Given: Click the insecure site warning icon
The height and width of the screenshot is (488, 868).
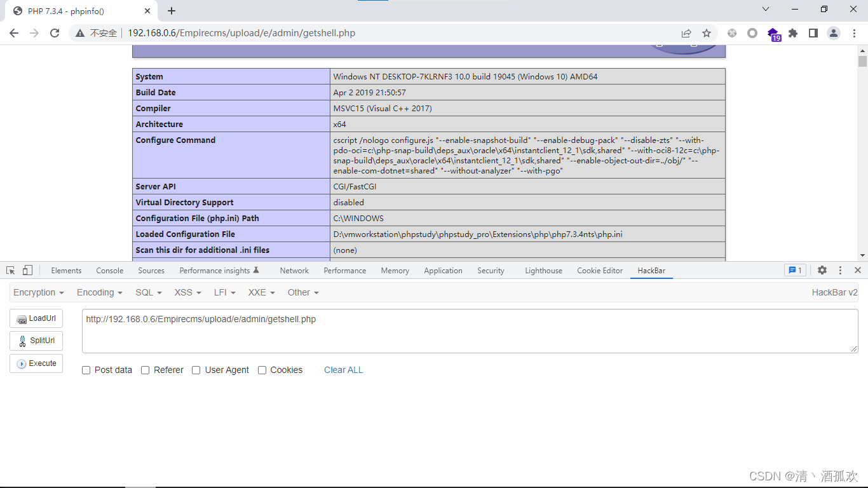Looking at the screenshot, I should [80, 33].
